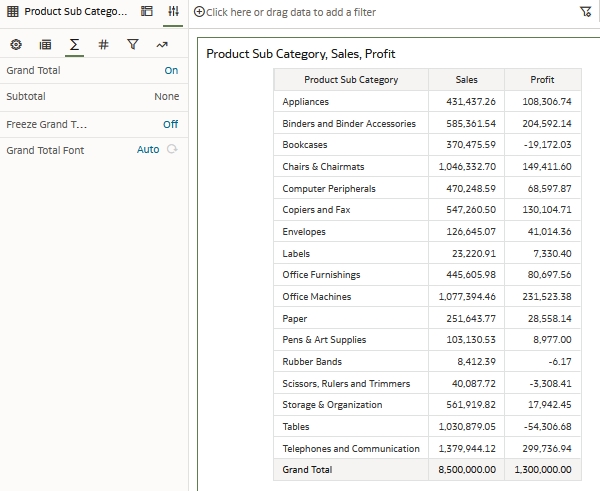Screen dimensions: 600x491
Task: Open the Subtotal None dropdown
Action: 166,97
